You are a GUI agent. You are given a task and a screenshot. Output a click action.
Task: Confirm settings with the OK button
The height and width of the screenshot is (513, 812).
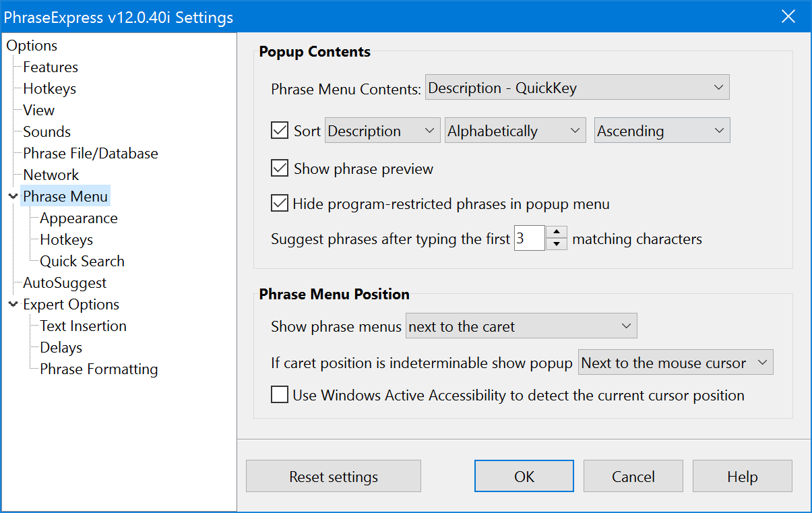[x=524, y=477]
